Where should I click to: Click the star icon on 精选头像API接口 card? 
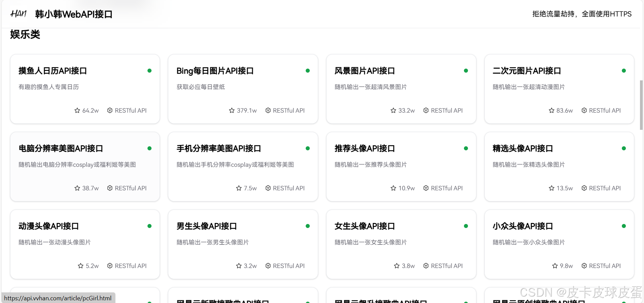(551, 188)
